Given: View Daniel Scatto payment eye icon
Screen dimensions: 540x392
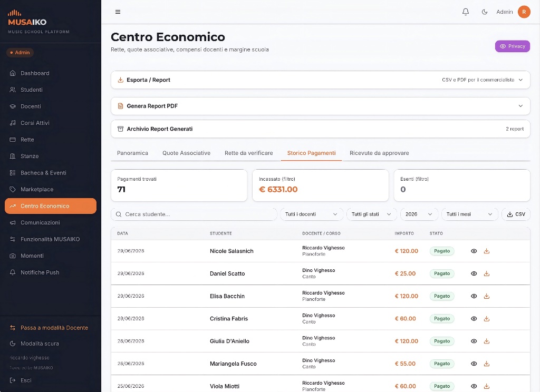Looking at the screenshot, I should pos(474,273).
